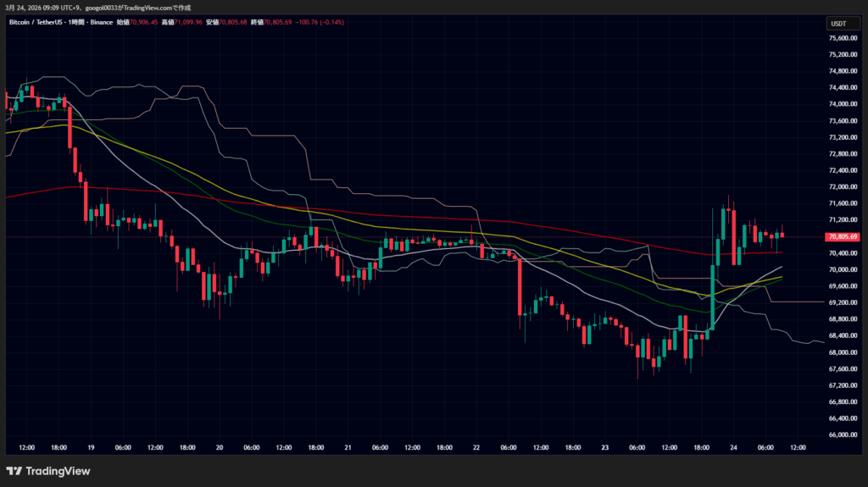Click the 68,000.00 price scale label
The width and height of the screenshot is (868, 487).
(843, 351)
